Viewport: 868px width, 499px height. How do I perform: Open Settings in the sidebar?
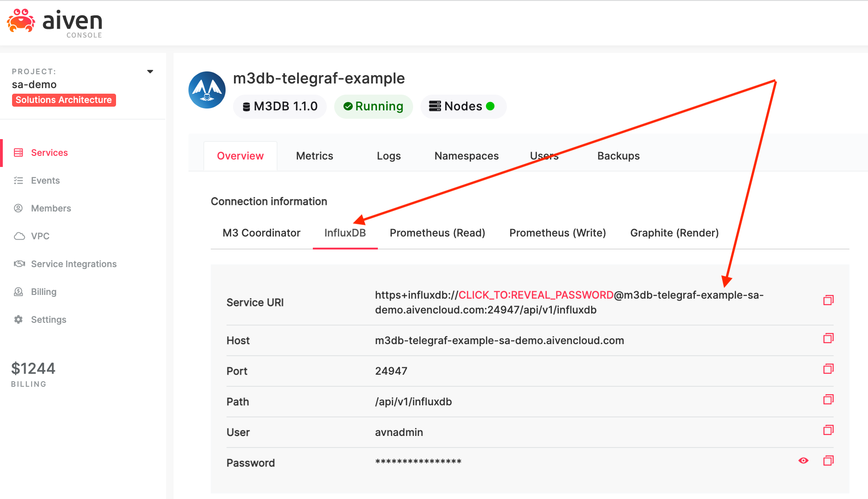coord(49,320)
